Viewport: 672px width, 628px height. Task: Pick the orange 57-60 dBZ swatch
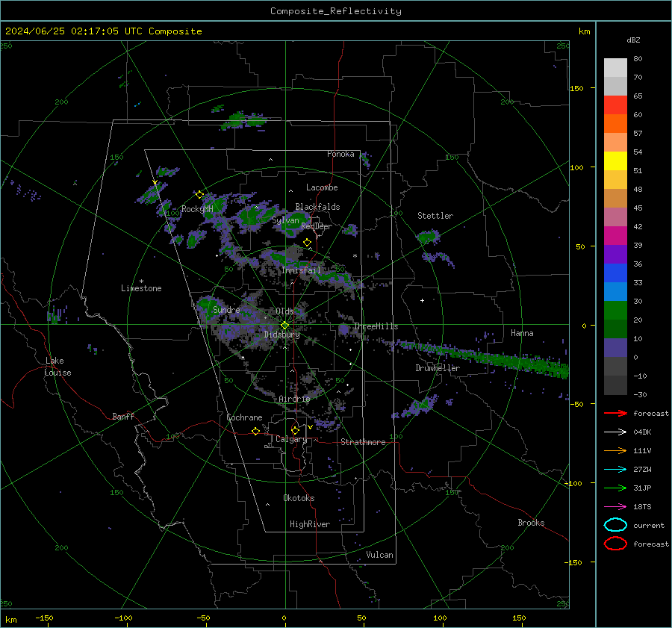pyautogui.click(x=615, y=124)
